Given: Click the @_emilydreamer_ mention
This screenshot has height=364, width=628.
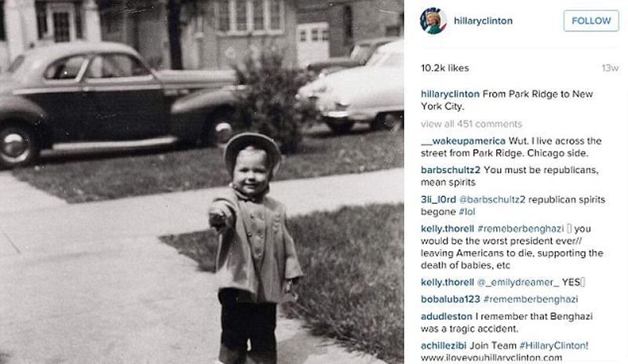Looking at the screenshot, I should tap(518, 282).
